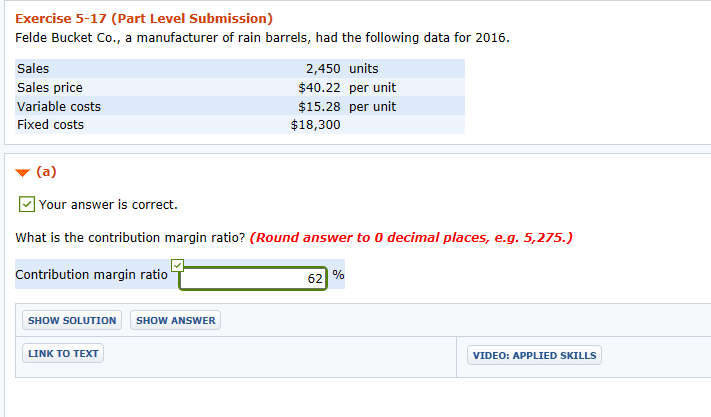Select the Sales price row label
This screenshot has width=711, height=417.
coord(50,88)
